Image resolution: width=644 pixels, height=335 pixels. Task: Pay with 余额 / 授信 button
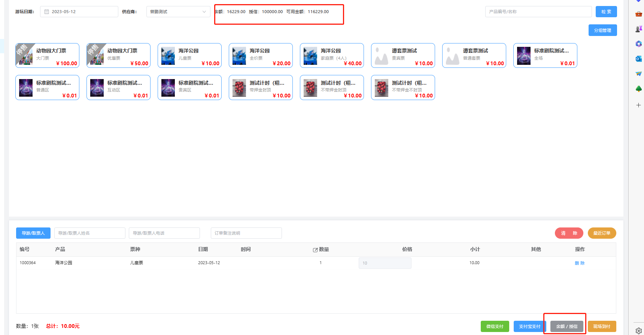coord(566,326)
